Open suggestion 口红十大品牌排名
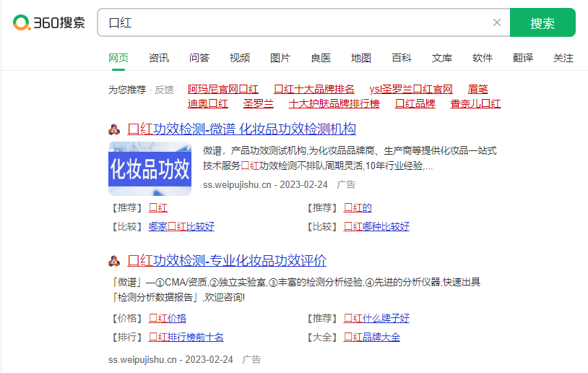The image size is (588, 373). coord(314,90)
